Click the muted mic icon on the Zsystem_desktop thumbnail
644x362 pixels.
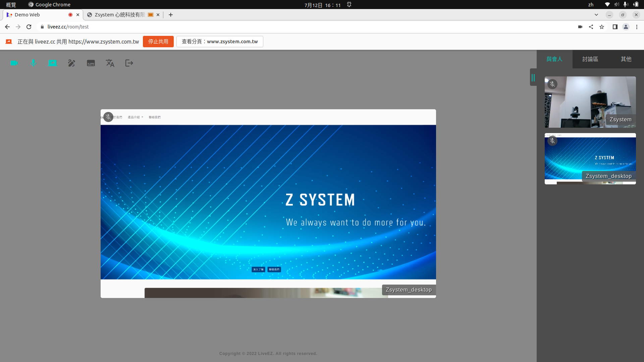552,141
